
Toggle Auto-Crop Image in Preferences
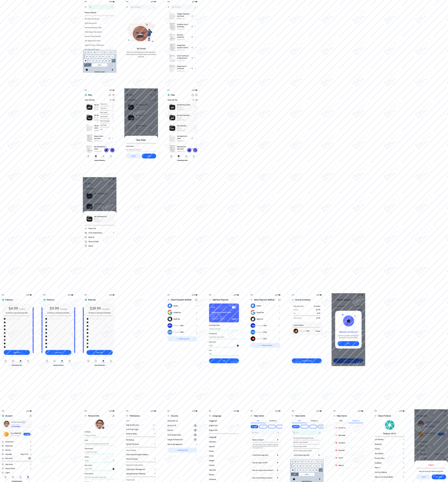pos(154,429)
